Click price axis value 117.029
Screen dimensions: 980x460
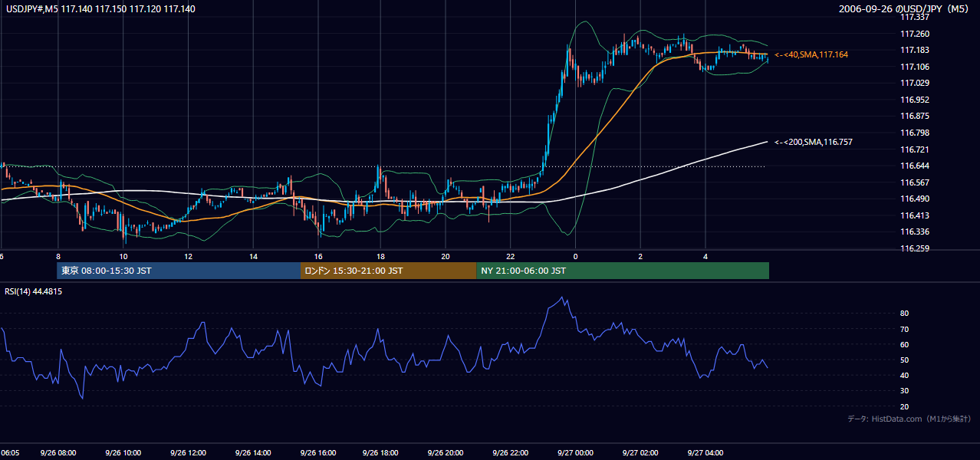point(915,83)
